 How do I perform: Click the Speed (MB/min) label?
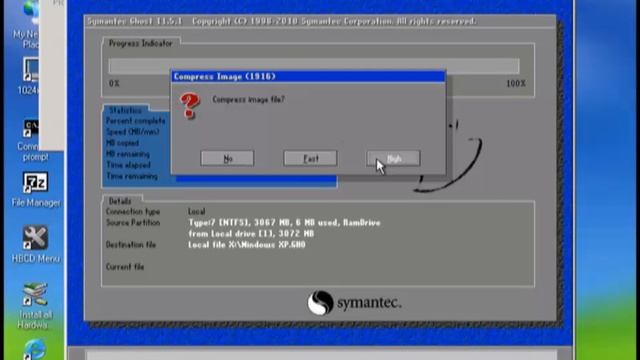pos(133,132)
